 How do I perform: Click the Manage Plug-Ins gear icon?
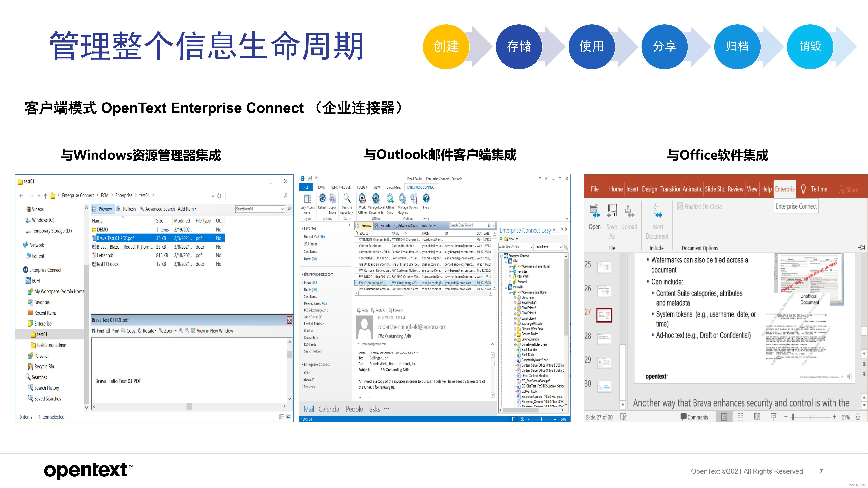click(402, 199)
